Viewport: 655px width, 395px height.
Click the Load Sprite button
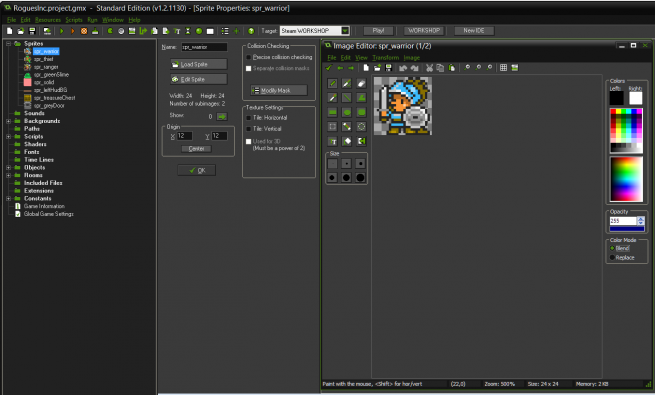(x=199, y=64)
